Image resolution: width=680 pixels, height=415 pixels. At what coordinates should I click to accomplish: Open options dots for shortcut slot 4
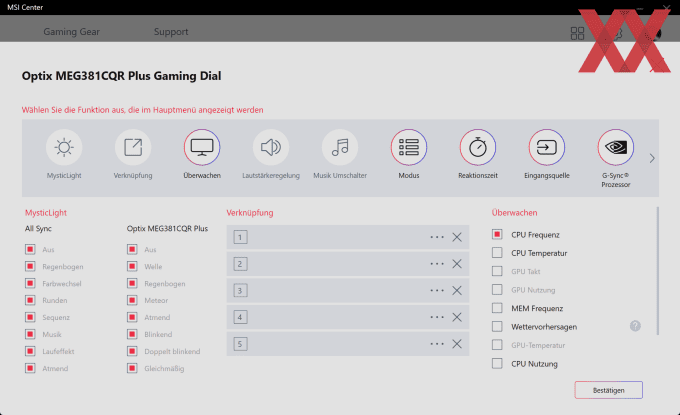(437, 317)
